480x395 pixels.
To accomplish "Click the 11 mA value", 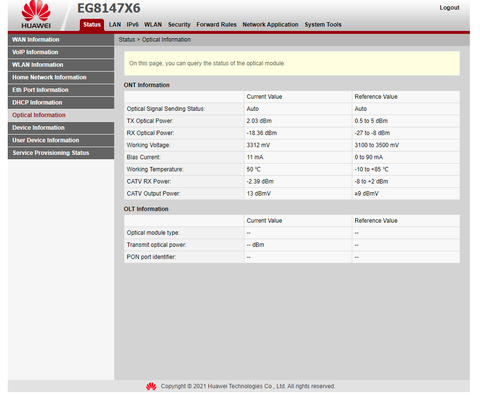I will pyautogui.click(x=255, y=157).
